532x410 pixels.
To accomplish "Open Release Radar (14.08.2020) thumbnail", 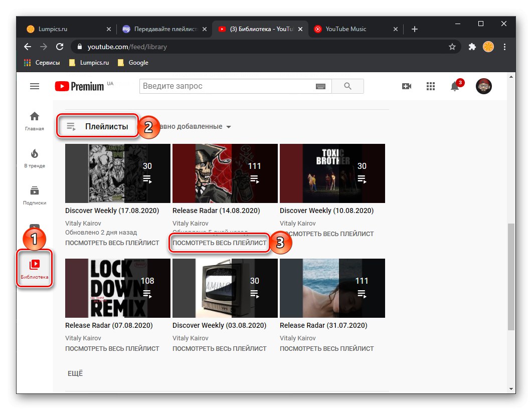I will pyautogui.click(x=225, y=173).
